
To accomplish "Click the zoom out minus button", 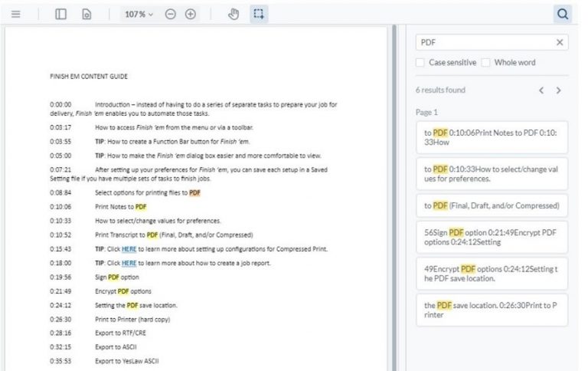I will click(171, 14).
